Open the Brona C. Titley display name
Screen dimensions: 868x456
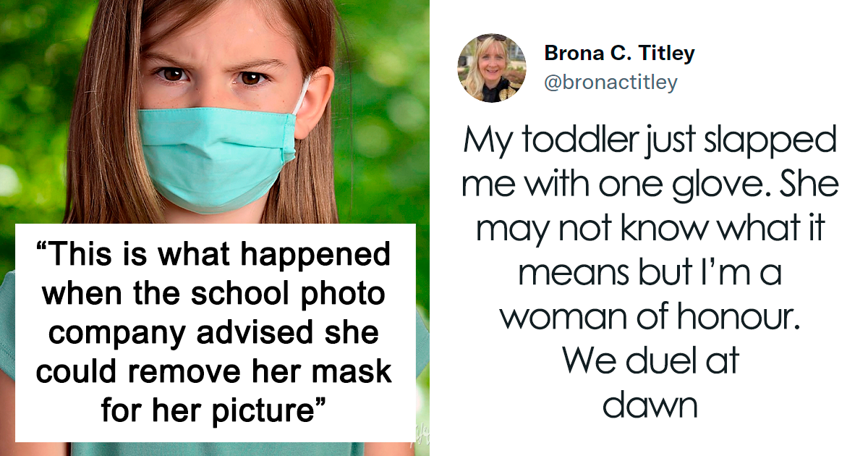click(x=619, y=54)
